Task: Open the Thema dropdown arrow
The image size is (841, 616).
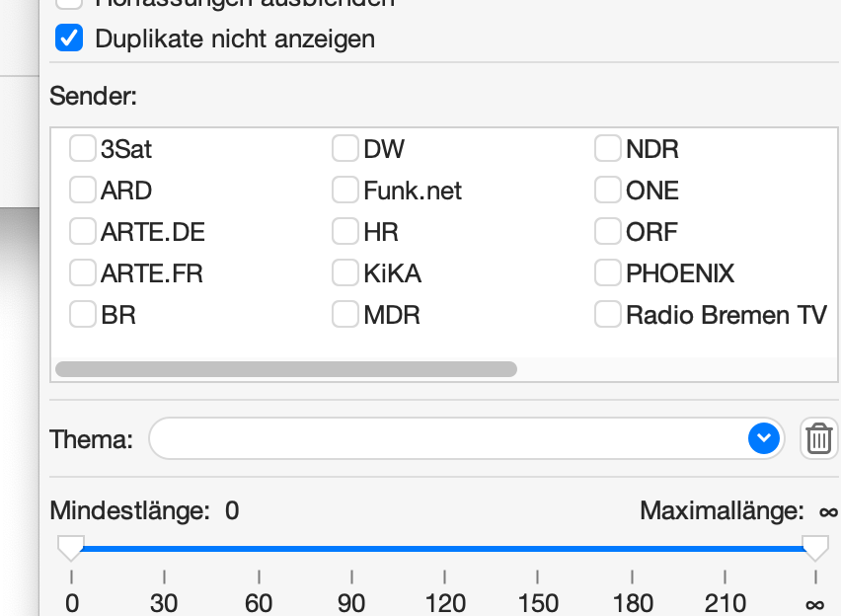Action: [764, 438]
